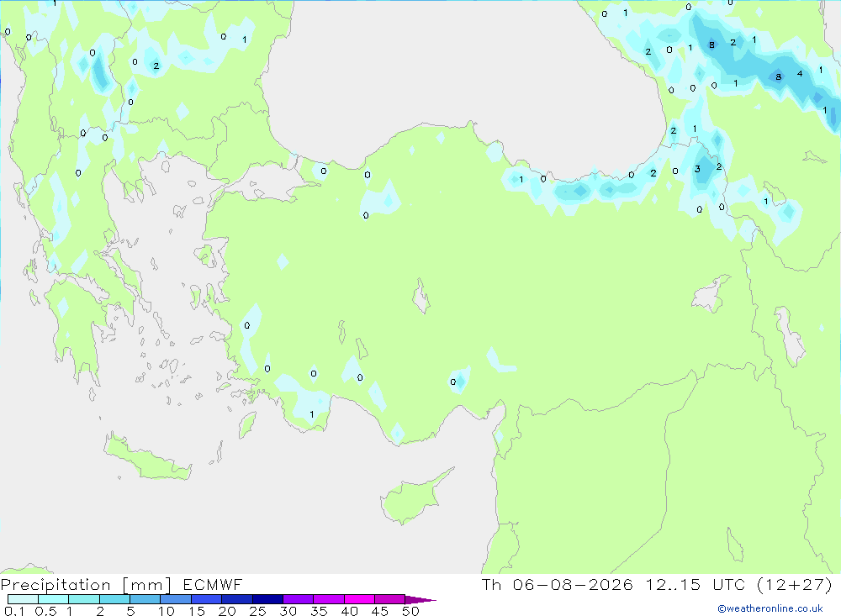Click the legend label '50'
This screenshot has height=616, width=841.
click(410, 611)
